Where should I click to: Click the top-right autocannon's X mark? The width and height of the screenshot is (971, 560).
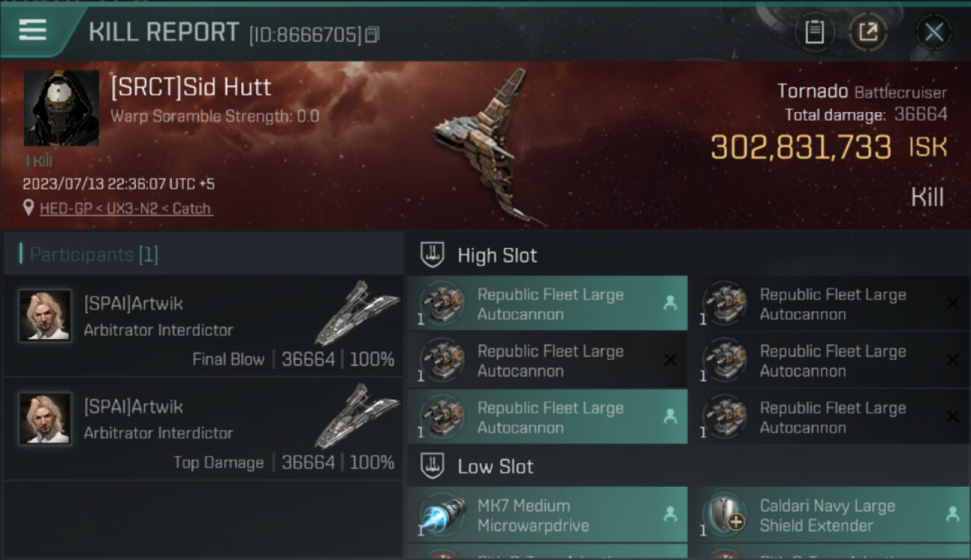[952, 303]
